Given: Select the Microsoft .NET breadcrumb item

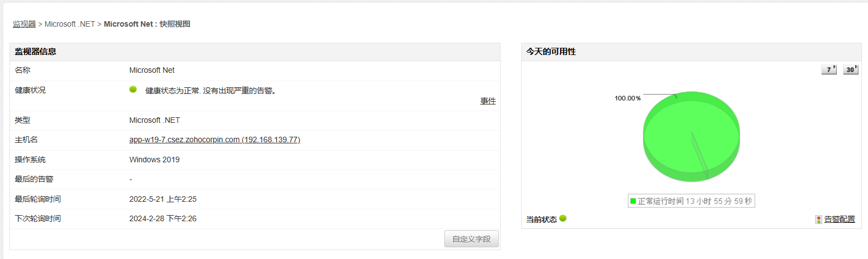Looking at the screenshot, I should (70, 24).
